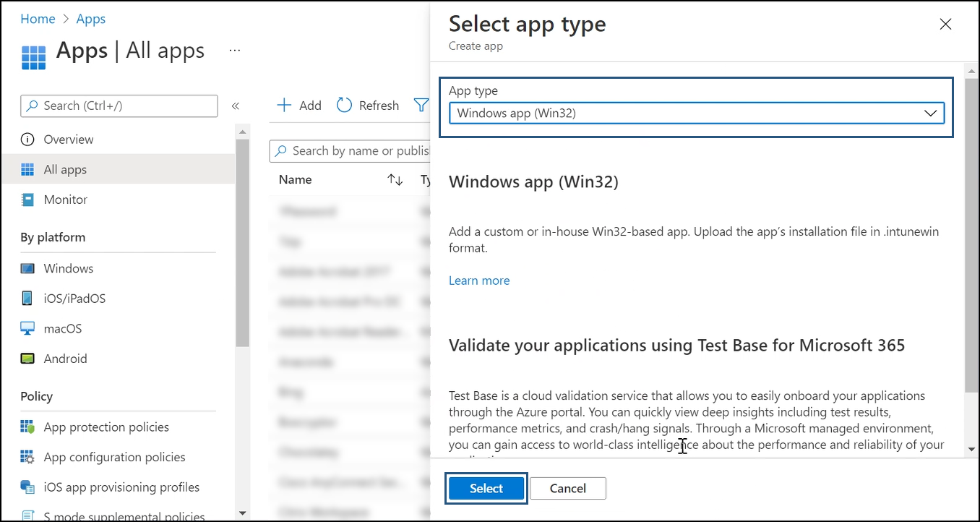Click the 'By platform' section heading
This screenshot has height=522, width=980.
(53, 237)
